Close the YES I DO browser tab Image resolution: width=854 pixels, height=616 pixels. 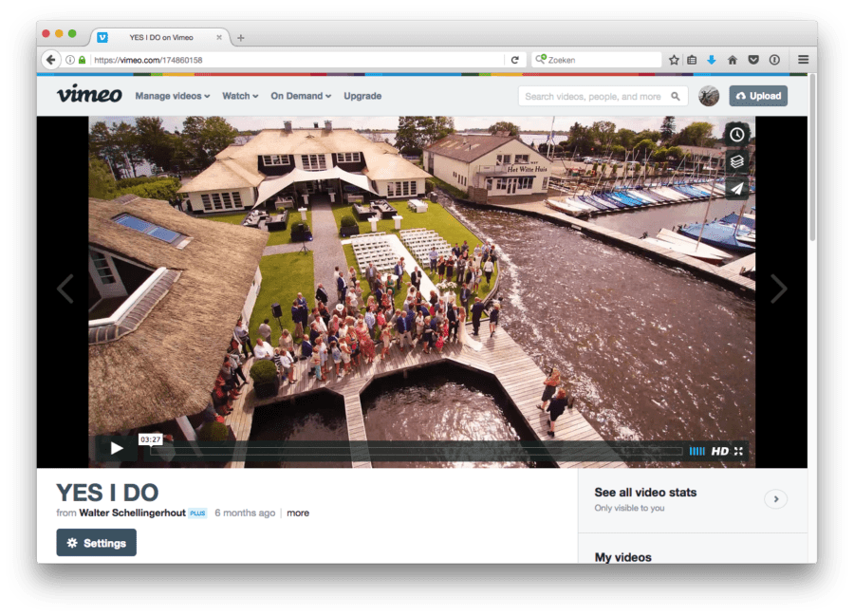[x=219, y=38]
